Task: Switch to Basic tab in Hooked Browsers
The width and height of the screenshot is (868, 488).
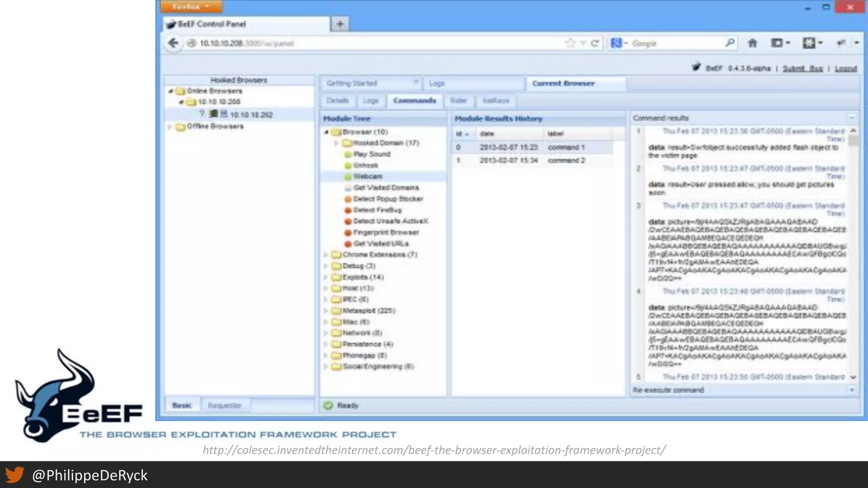Action: (x=182, y=405)
